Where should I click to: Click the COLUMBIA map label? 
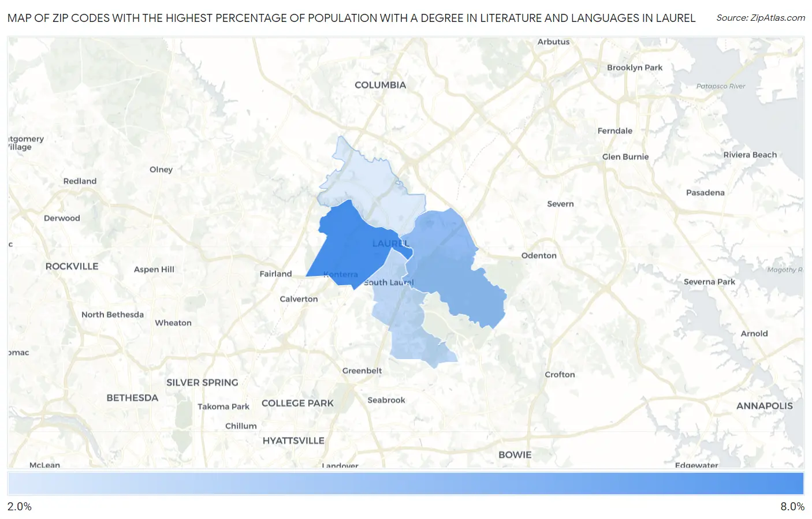(380, 85)
